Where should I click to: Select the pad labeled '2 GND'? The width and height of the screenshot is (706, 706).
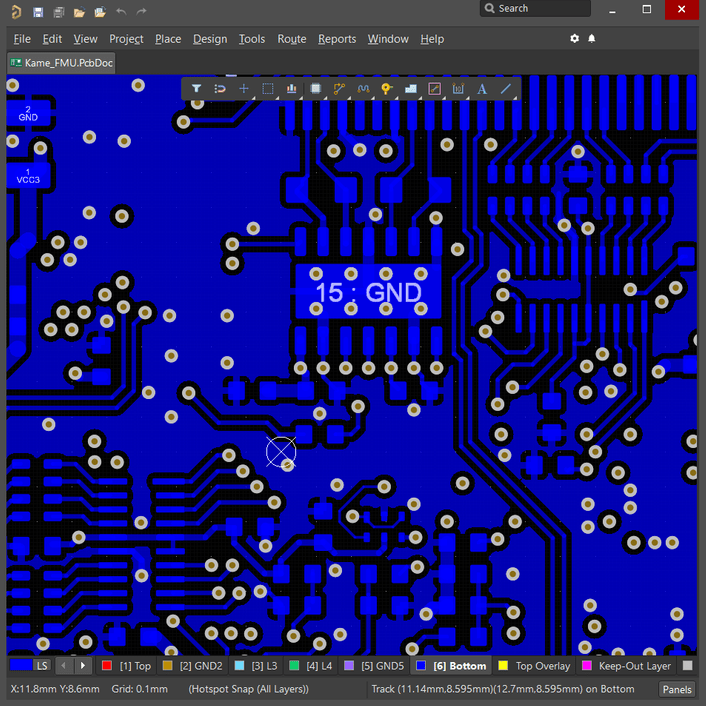point(28,113)
